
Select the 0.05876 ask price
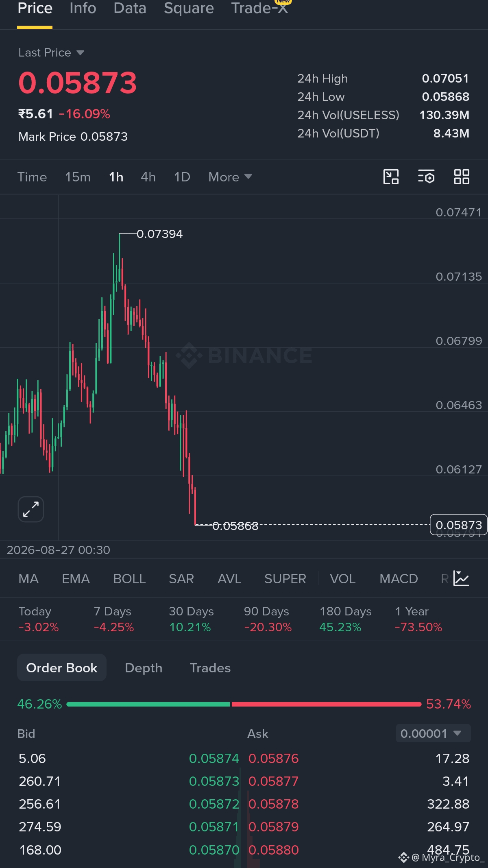(274, 759)
